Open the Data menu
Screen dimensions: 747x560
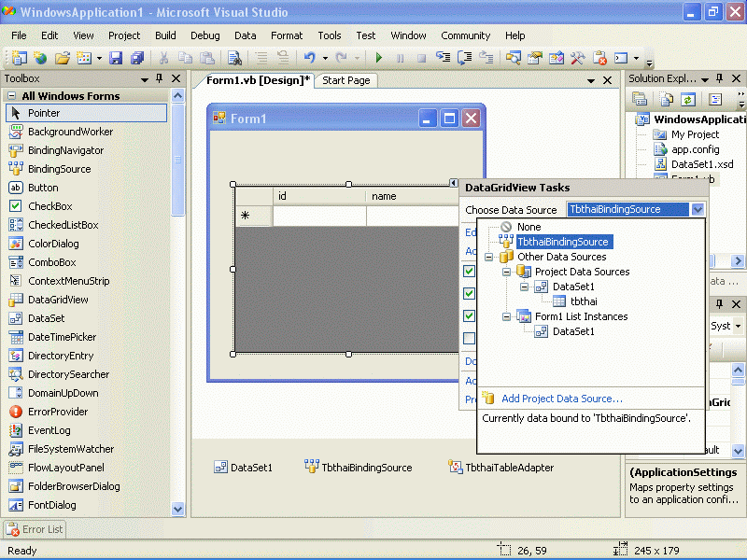coord(246,35)
